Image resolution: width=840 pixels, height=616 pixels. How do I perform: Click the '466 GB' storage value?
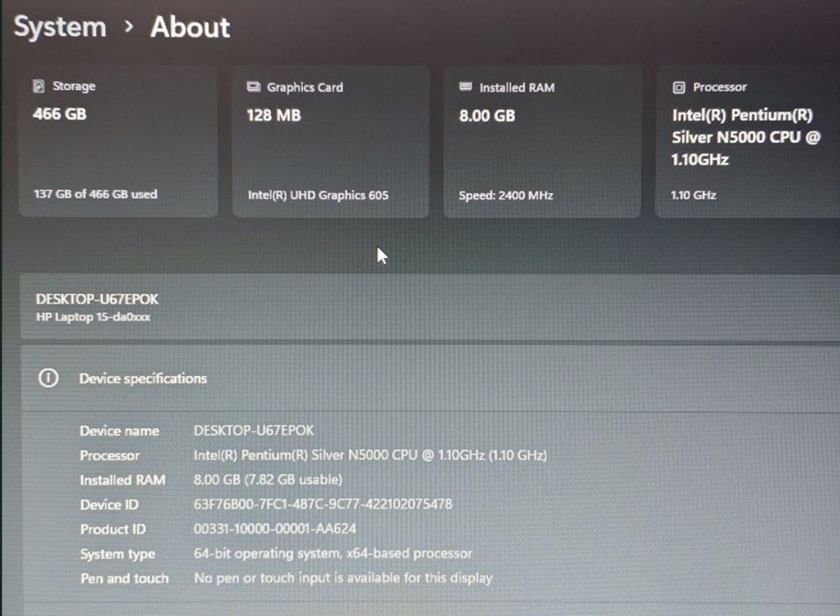pyautogui.click(x=60, y=114)
